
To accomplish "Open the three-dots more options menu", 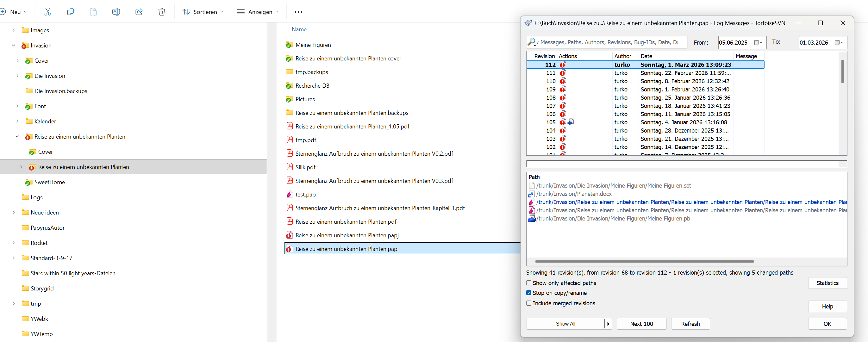I will pyautogui.click(x=298, y=12).
